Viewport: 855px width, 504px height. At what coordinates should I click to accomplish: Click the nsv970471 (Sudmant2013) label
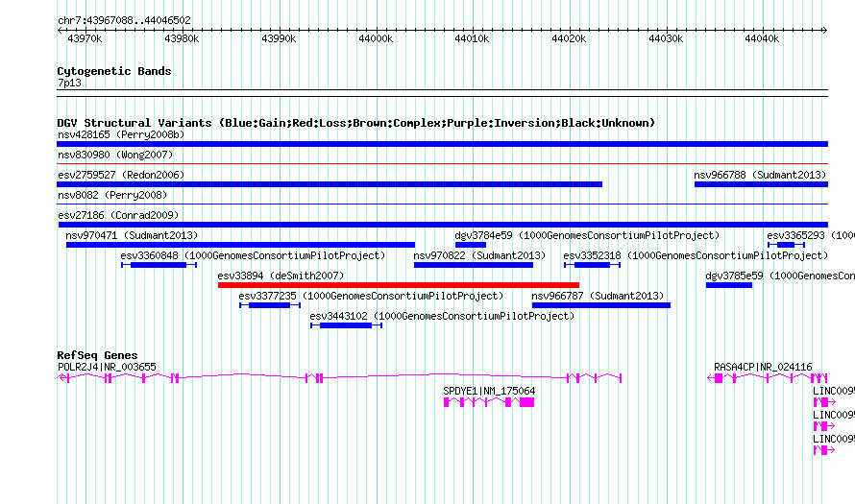tap(132, 235)
